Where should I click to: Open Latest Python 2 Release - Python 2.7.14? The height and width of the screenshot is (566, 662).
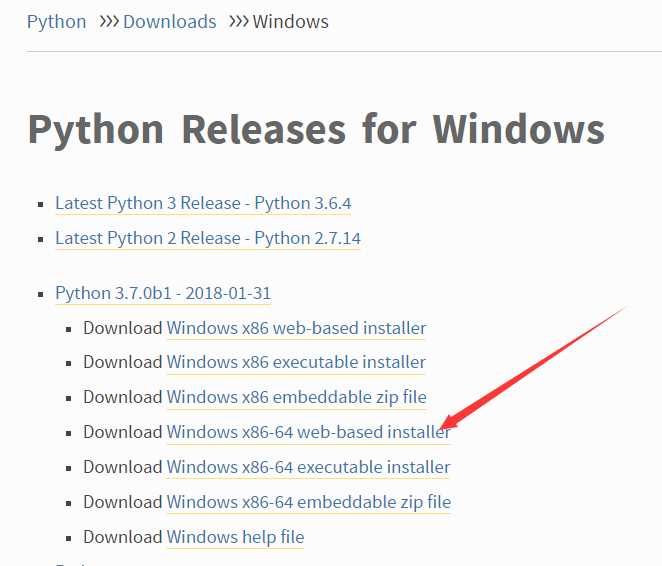[208, 238]
